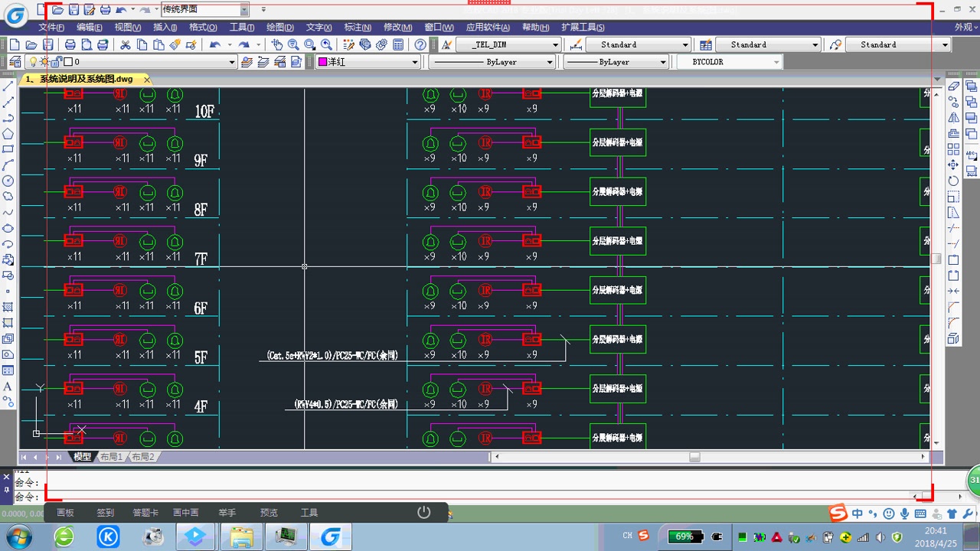Open the Dimension Style manager icon

coord(577,44)
